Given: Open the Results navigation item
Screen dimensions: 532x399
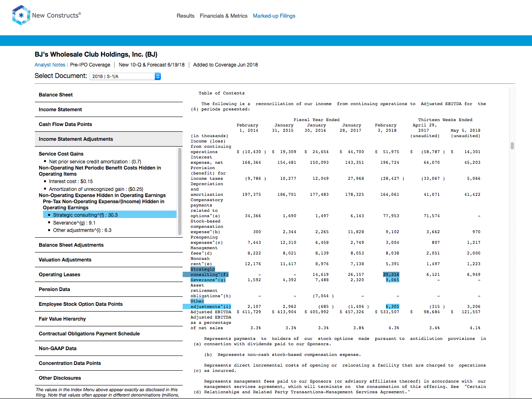Looking at the screenshot, I should [x=186, y=16].
